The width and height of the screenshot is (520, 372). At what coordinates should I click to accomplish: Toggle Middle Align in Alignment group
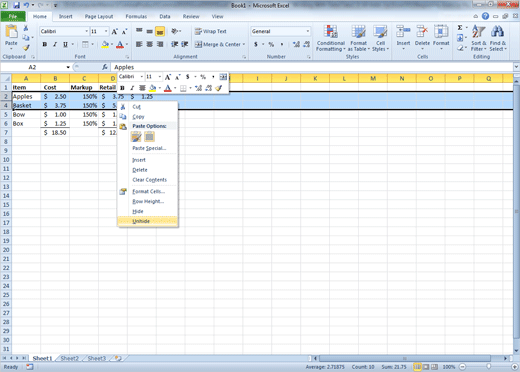click(x=150, y=31)
